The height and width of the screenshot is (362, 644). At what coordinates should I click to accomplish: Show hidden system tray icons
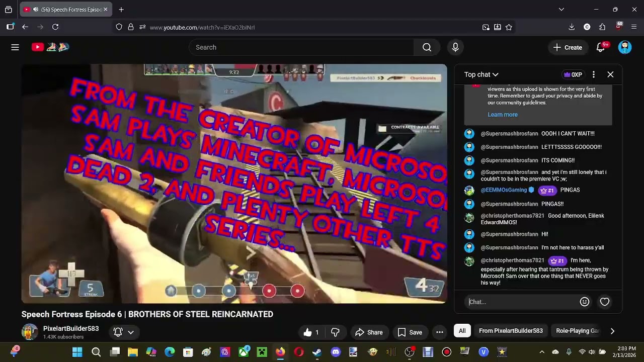(542, 352)
